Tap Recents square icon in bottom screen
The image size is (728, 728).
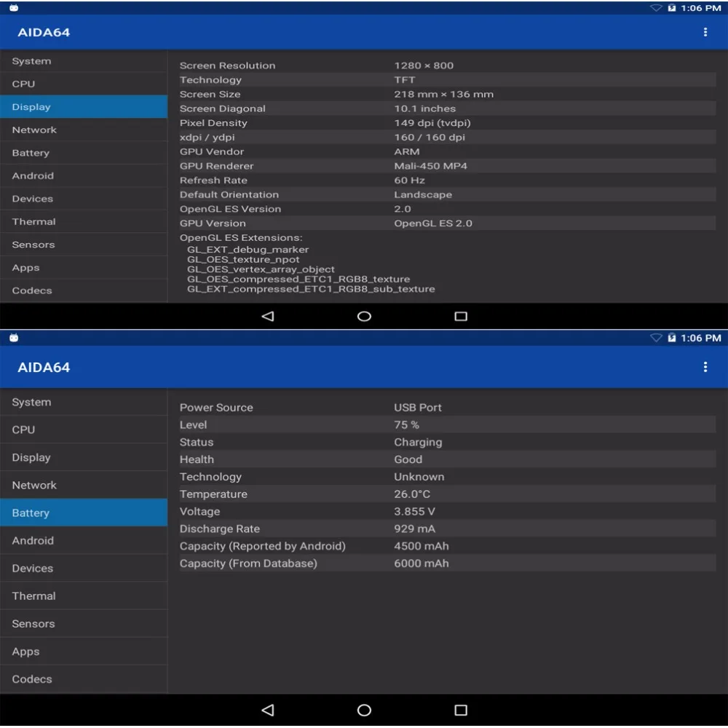pyautogui.click(x=461, y=710)
